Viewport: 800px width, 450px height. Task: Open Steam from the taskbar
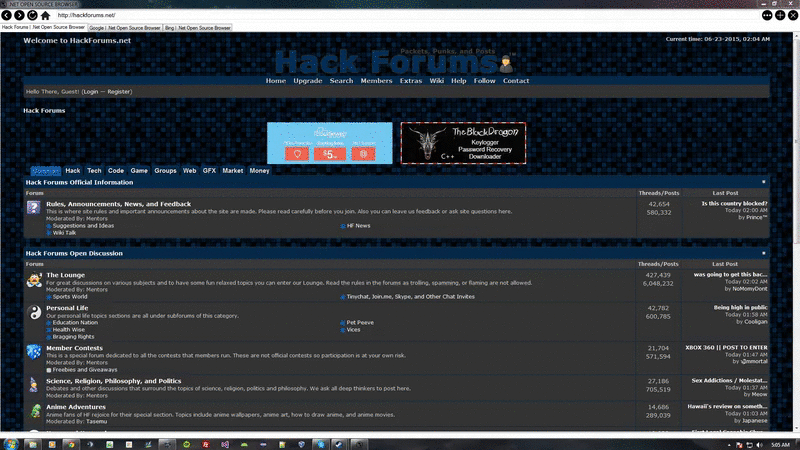[x=338, y=444]
